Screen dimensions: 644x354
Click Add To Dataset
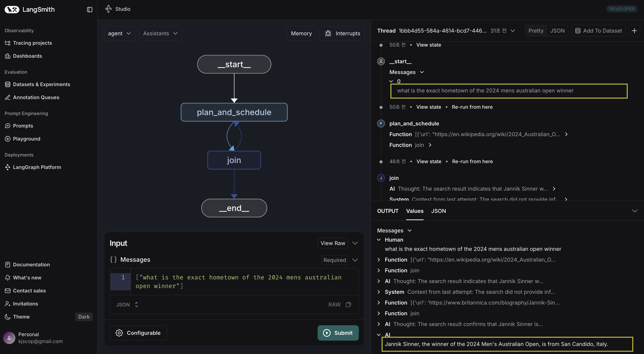pos(599,30)
